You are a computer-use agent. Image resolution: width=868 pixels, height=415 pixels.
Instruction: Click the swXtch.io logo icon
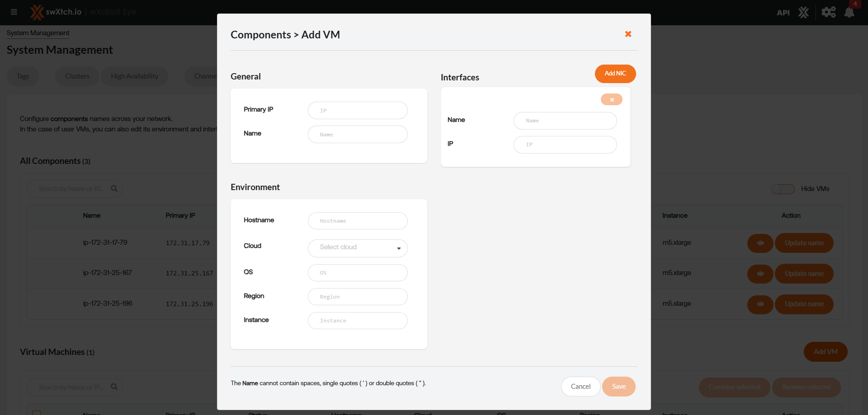37,12
